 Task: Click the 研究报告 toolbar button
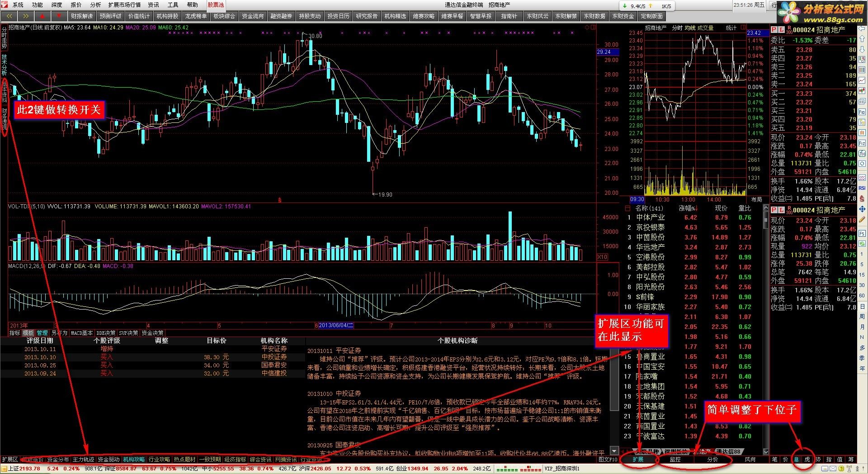367,16
